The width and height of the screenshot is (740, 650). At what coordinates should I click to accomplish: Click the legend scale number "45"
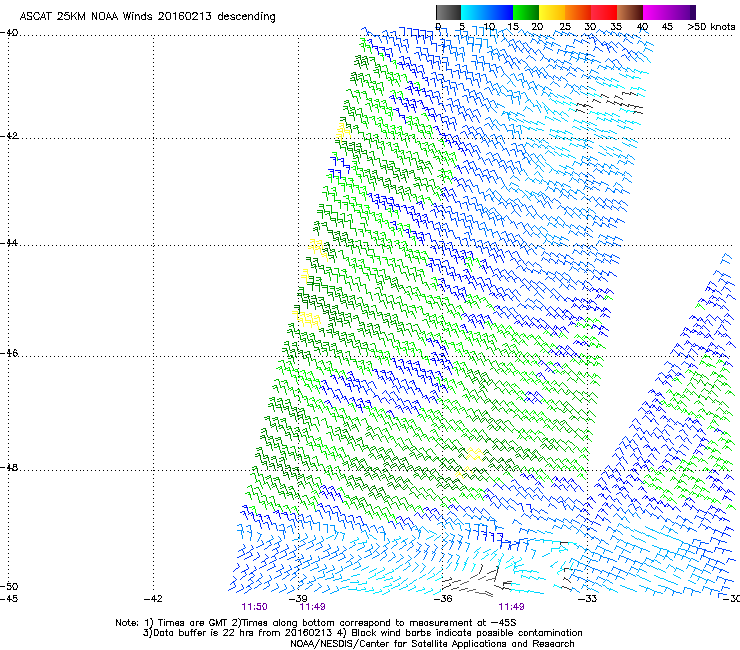[x=667, y=27]
